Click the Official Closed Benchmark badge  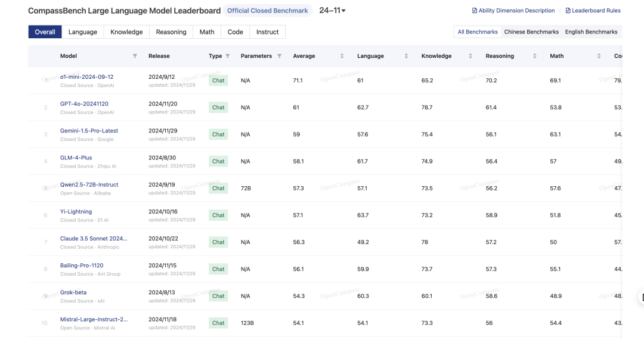[267, 11]
